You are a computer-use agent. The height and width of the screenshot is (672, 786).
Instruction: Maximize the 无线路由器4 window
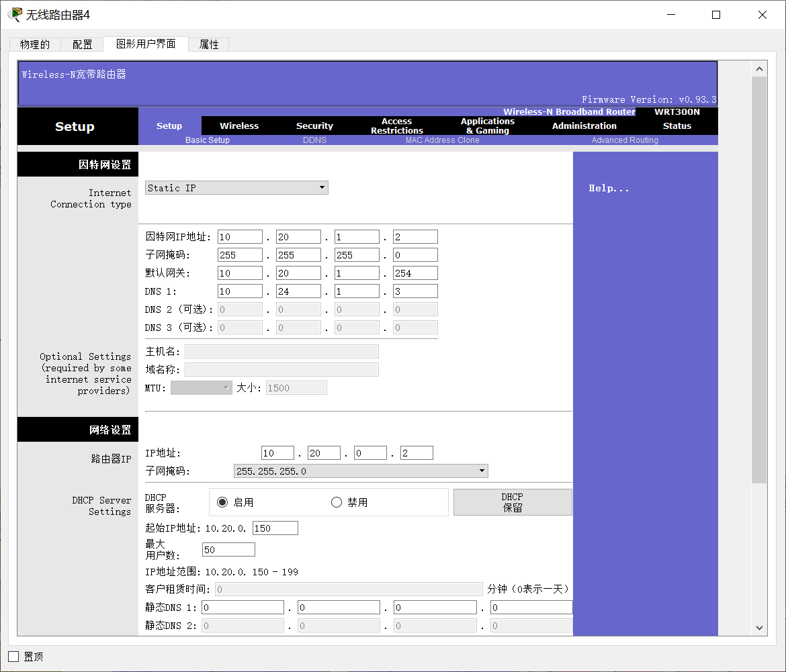tap(716, 15)
